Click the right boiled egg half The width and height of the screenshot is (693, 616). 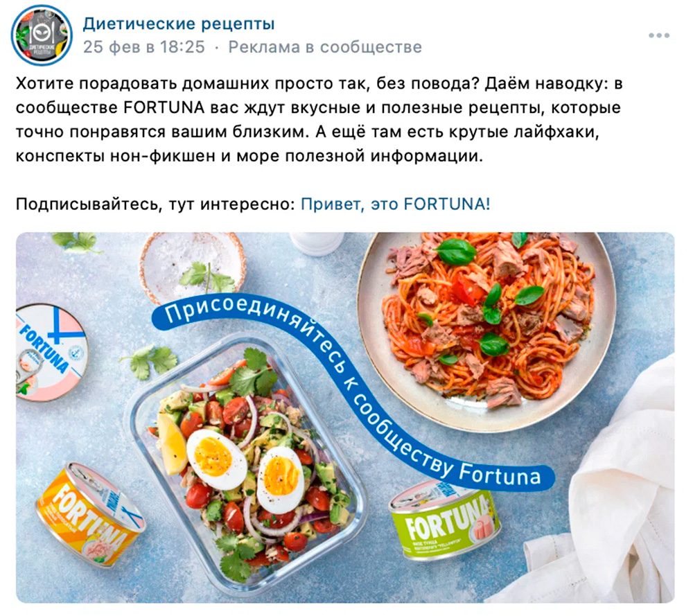click(x=280, y=480)
